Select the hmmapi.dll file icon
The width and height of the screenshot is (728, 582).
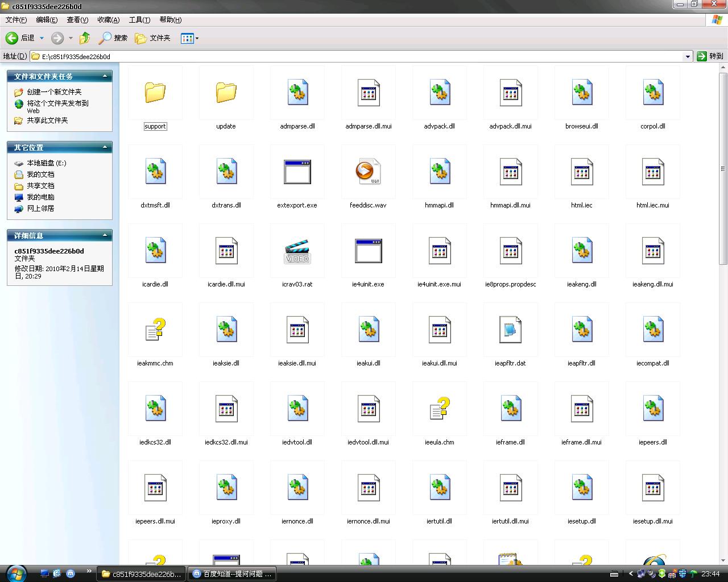point(439,172)
